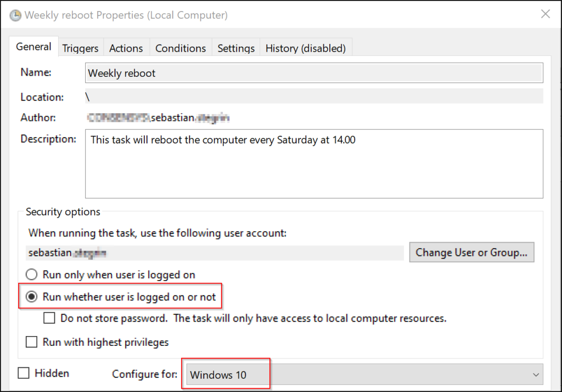The height and width of the screenshot is (392, 562).
Task: Click the Location field value
Action: [x=220, y=97]
